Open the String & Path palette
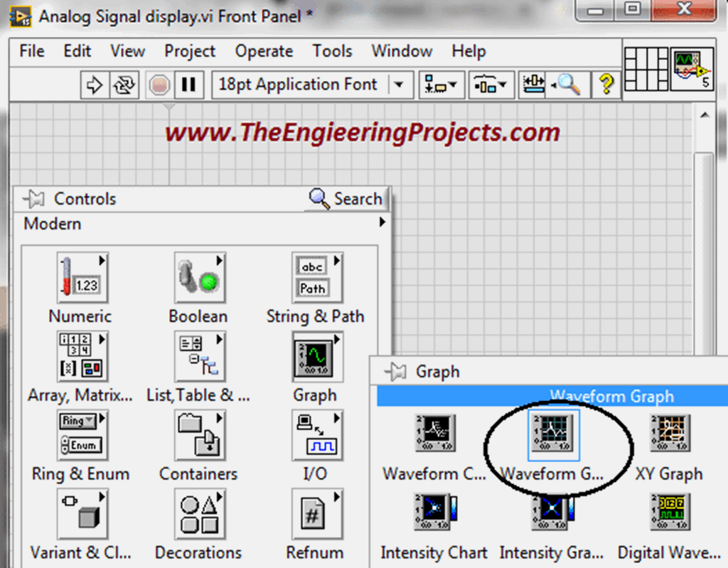This screenshot has height=568, width=728. click(315, 276)
